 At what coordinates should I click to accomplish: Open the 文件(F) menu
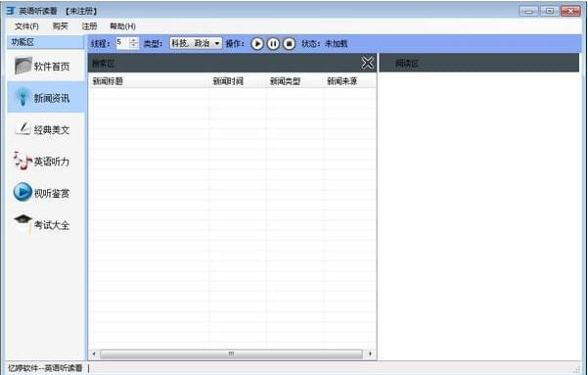(x=26, y=26)
